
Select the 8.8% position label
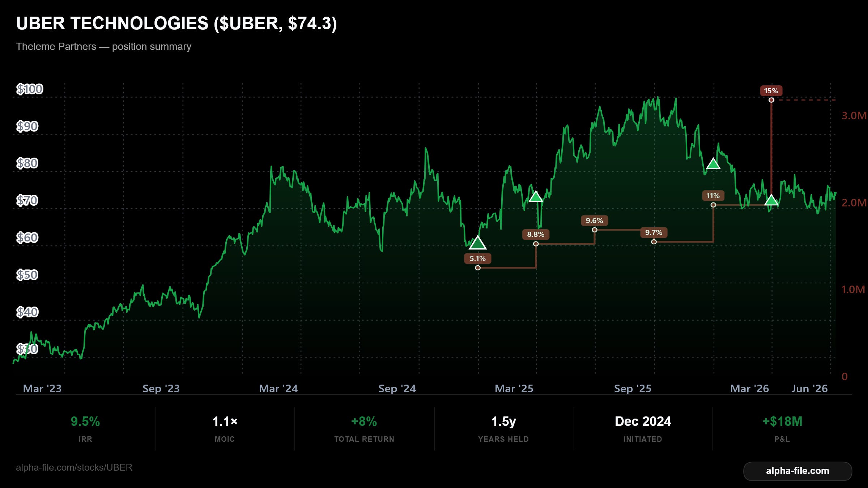click(x=536, y=234)
